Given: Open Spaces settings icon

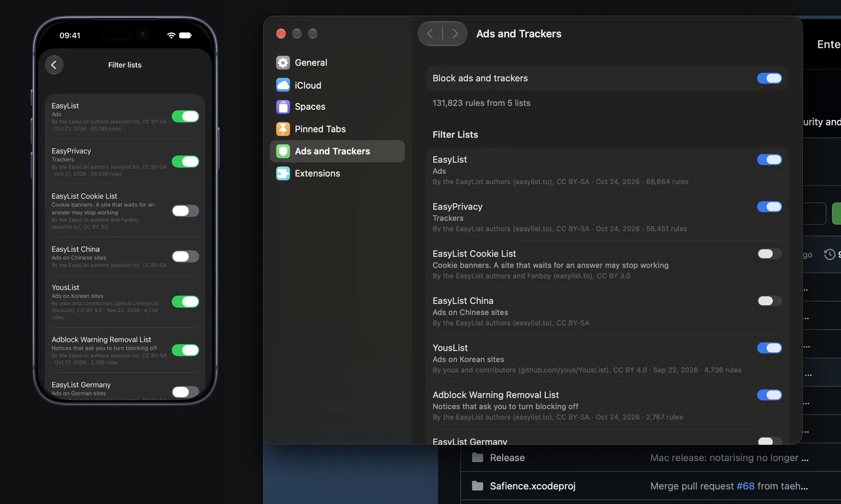Looking at the screenshot, I should click(x=283, y=107).
